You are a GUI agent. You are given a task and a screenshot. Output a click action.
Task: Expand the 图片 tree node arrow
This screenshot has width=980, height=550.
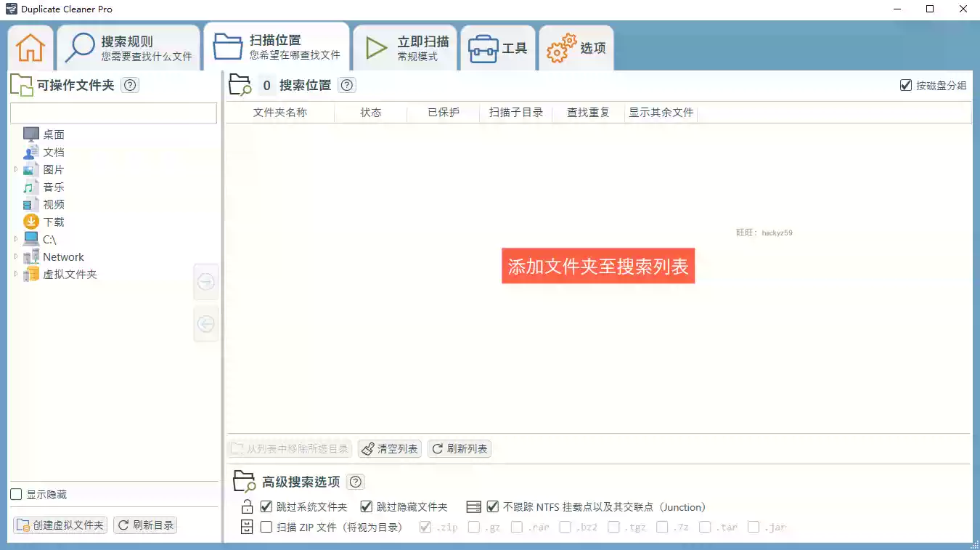tap(16, 169)
